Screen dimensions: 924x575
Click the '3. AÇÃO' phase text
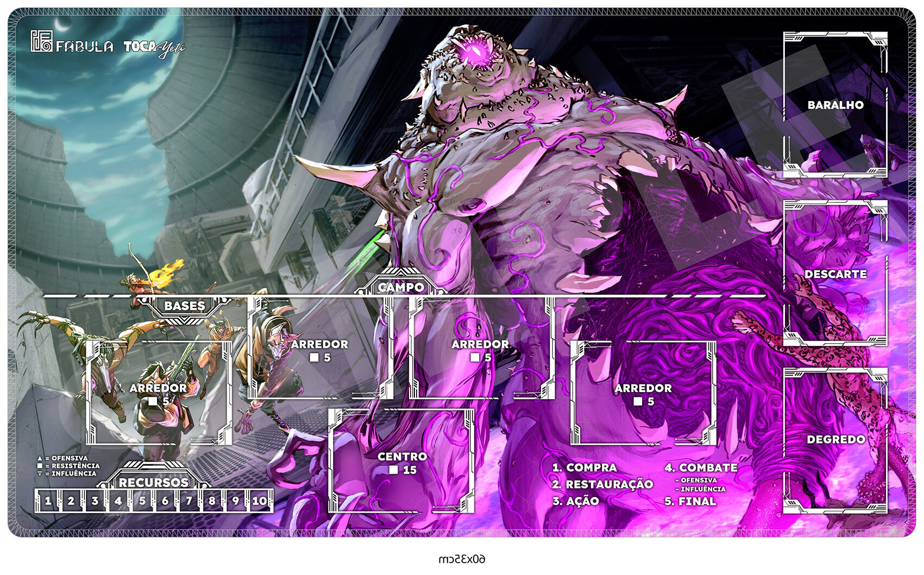(x=576, y=501)
